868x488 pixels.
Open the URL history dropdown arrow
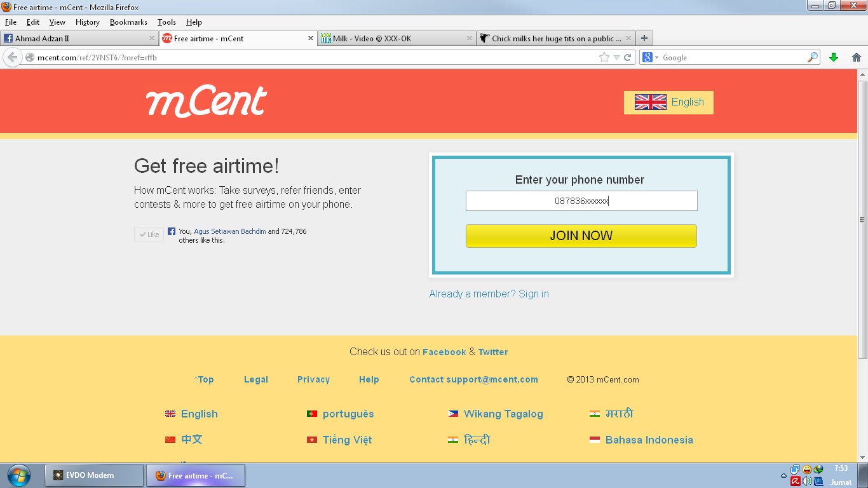(616, 58)
